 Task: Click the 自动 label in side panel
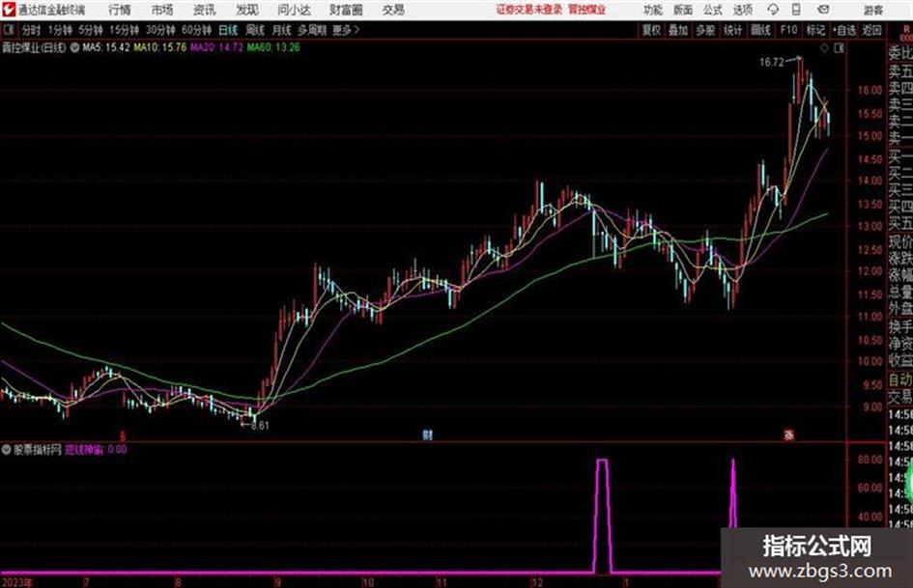[x=900, y=379]
